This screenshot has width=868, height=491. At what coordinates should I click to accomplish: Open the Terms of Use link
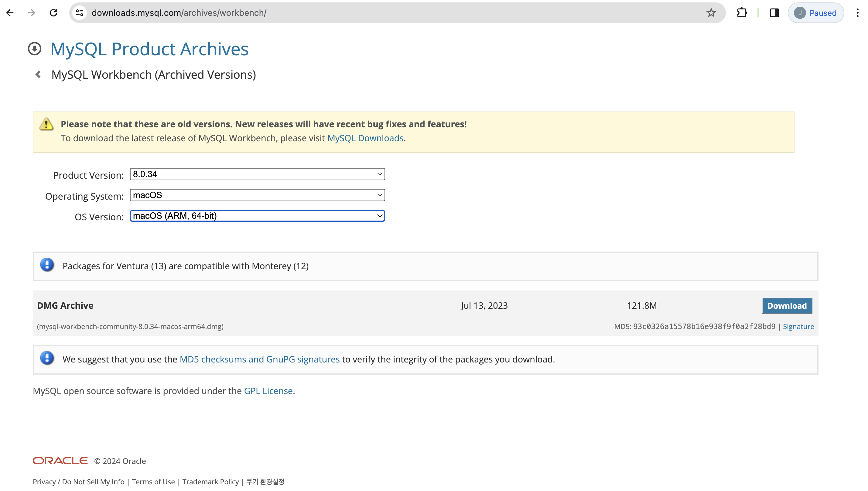point(153,482)
